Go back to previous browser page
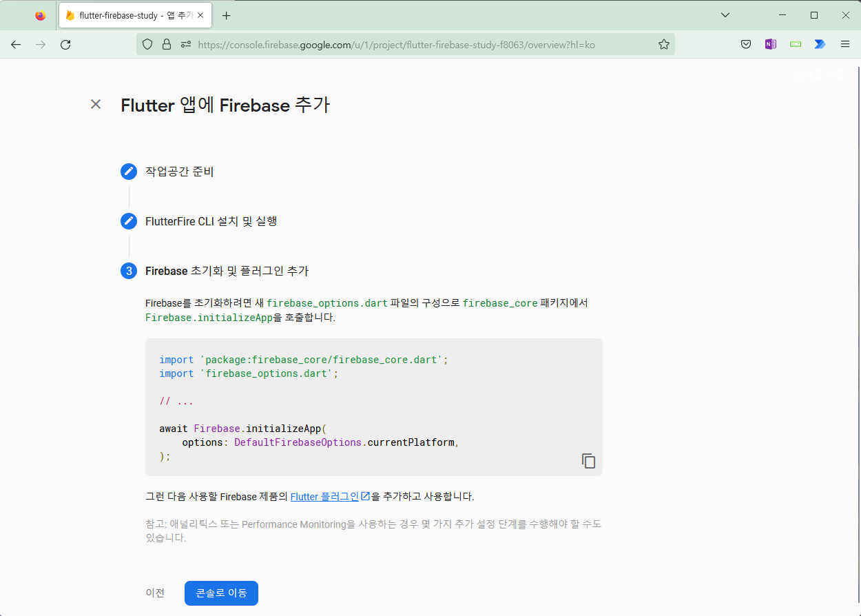Screen dimensions: 861x616 coord(16,44)
